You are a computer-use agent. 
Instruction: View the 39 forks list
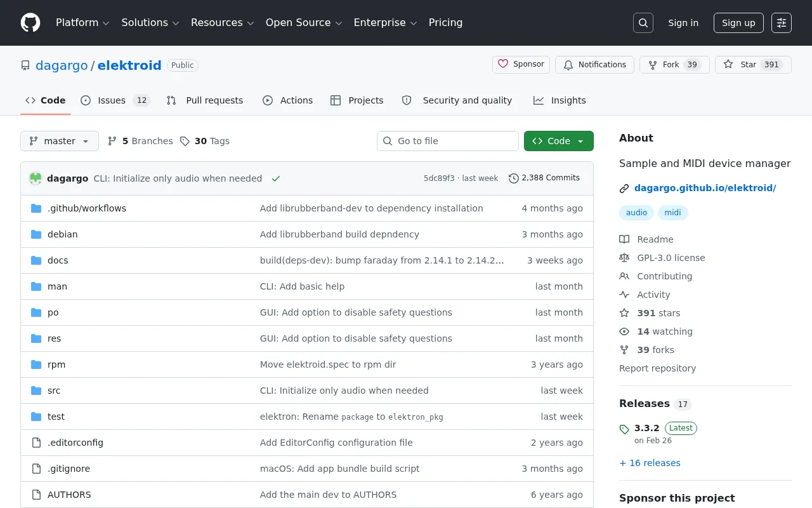pos(646,350)
